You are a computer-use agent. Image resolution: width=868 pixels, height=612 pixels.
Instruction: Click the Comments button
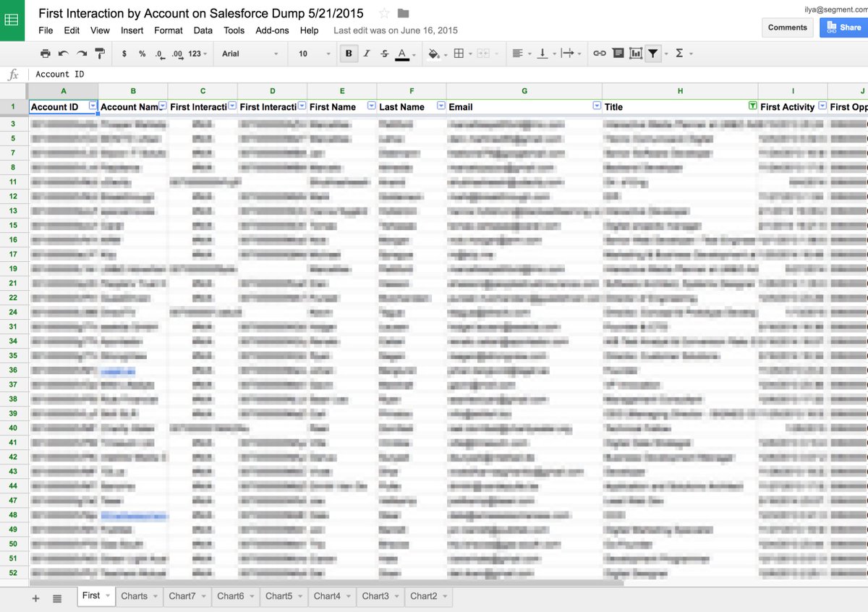click(787, 27)
